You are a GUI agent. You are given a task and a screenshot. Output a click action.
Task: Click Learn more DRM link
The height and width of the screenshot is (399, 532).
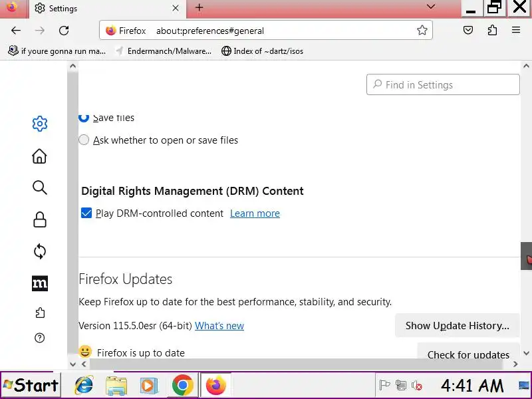click(255, 213)
